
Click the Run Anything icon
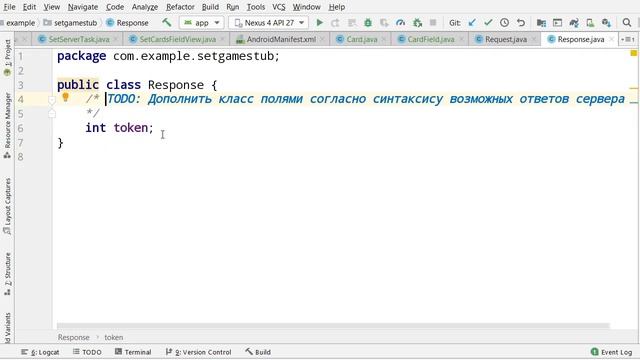click(x=558, y=23)
